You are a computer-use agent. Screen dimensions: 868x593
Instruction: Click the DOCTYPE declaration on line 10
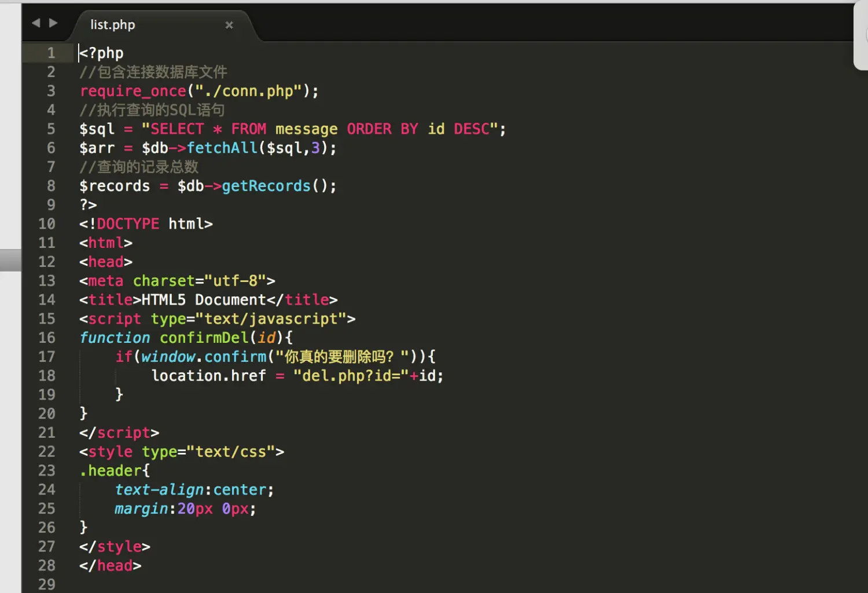[x=146, y=224]
